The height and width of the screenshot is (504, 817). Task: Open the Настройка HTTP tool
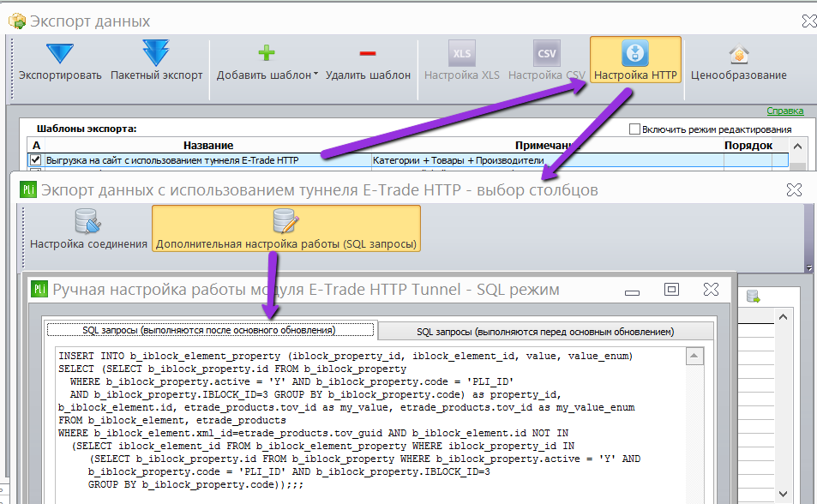(x=635, y=62)
